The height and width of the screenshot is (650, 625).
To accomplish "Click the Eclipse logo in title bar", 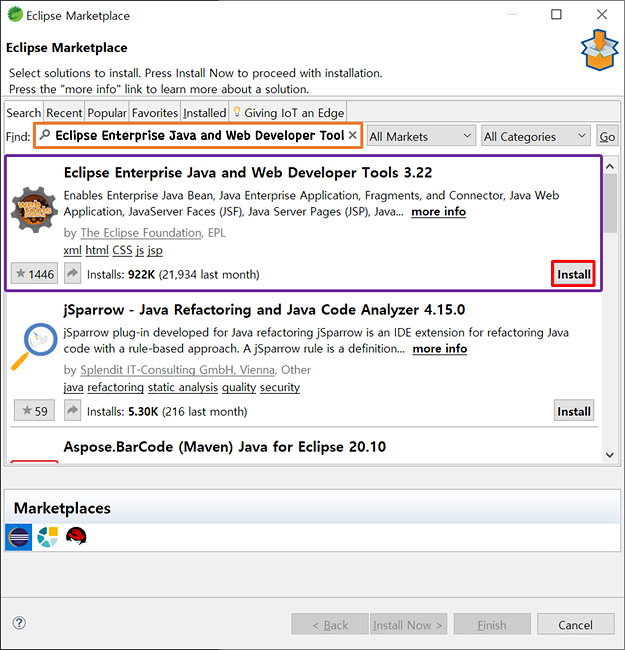I will 15,15.
